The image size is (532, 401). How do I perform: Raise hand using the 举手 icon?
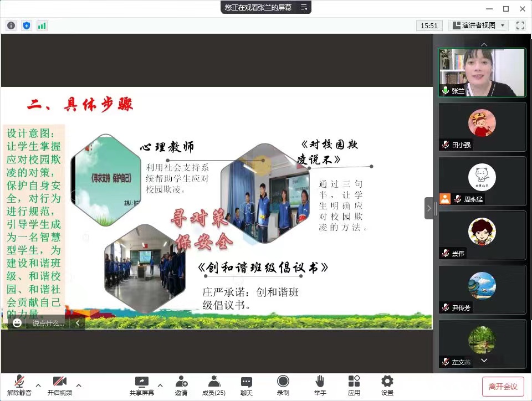click(320, 383)
